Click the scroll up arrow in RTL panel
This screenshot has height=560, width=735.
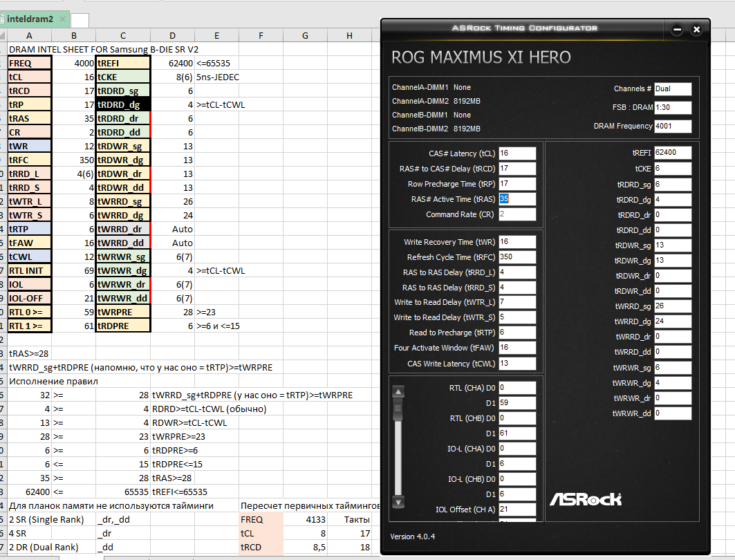click(x=398, y=391)
